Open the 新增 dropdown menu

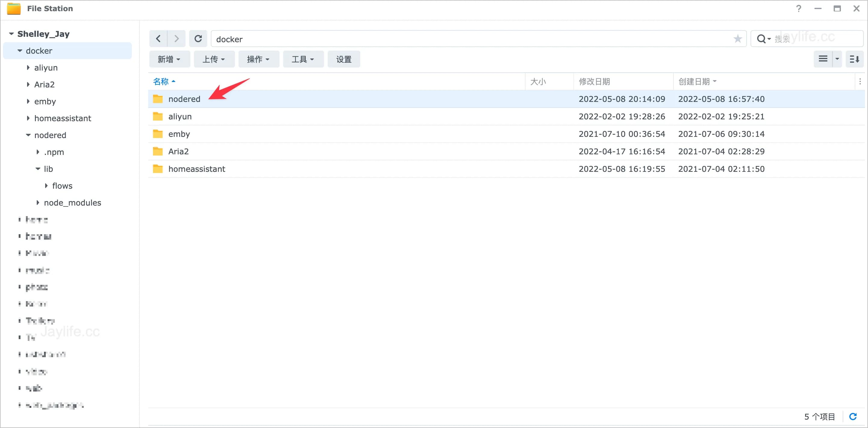click(170, 59)
